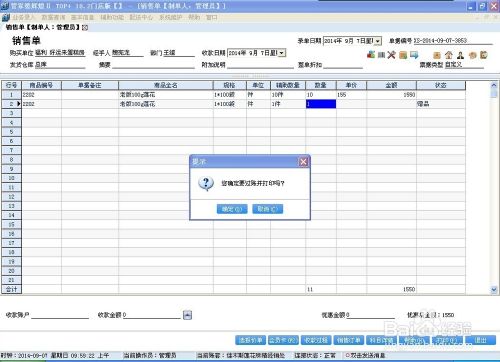Open the second menu 数据查询
The height and width of the screenshot is (362, 500).
click(53, 17)
